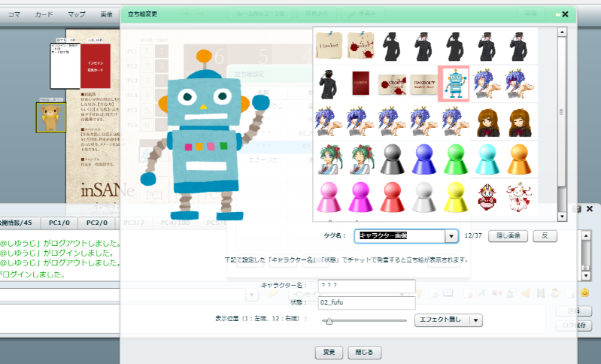
Task: Select the green-haired girl with closed eyes
Action: tap(361, 159)
